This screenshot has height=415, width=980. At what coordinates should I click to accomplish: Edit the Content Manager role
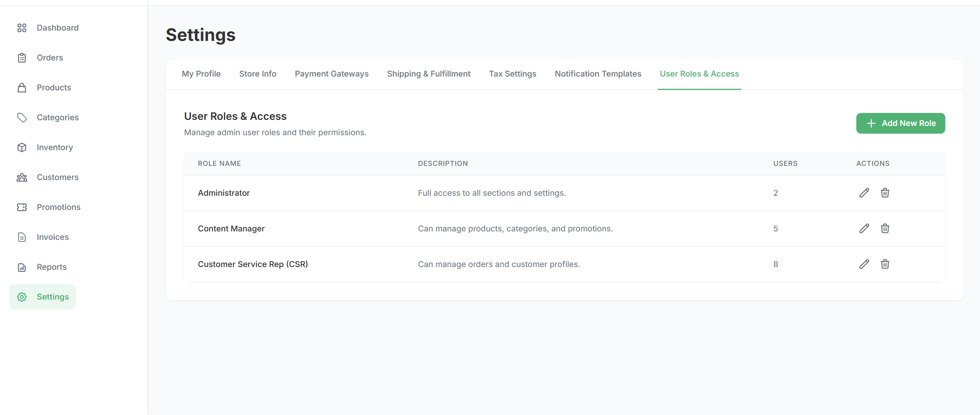(864, 228)
